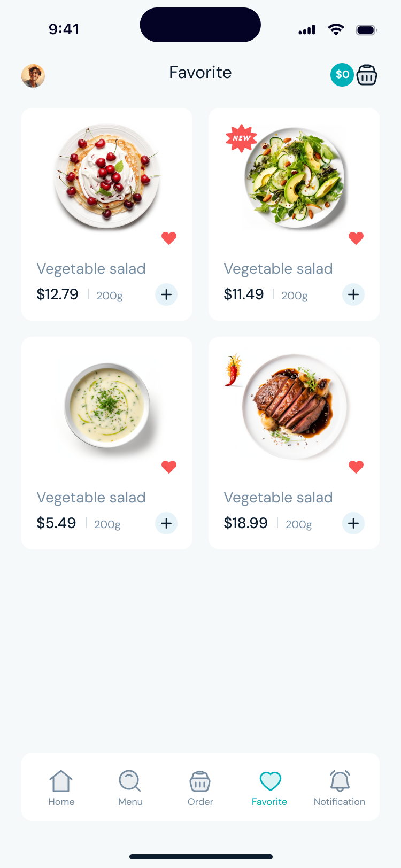Image resolution: width=401 pixels, height=868 pixels.
Task: Unfavorite the $12.79 cherry pancake dish
Action: (x=169, y=238)
